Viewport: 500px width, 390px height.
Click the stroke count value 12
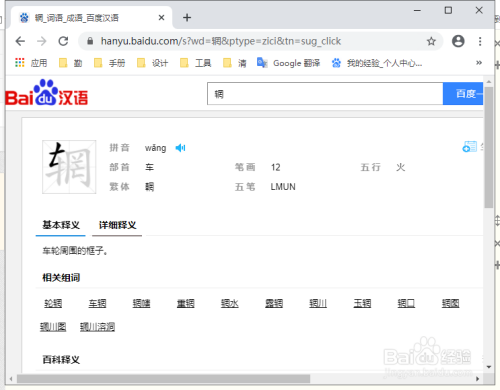coord(276,167)
